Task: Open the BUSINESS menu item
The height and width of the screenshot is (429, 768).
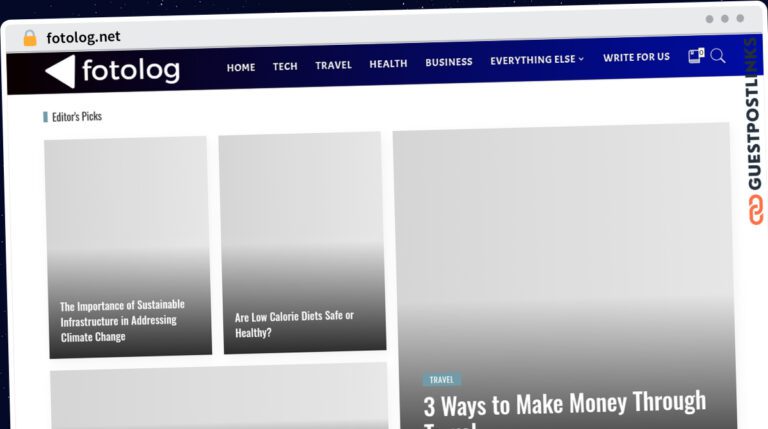Action: point(449,62)
